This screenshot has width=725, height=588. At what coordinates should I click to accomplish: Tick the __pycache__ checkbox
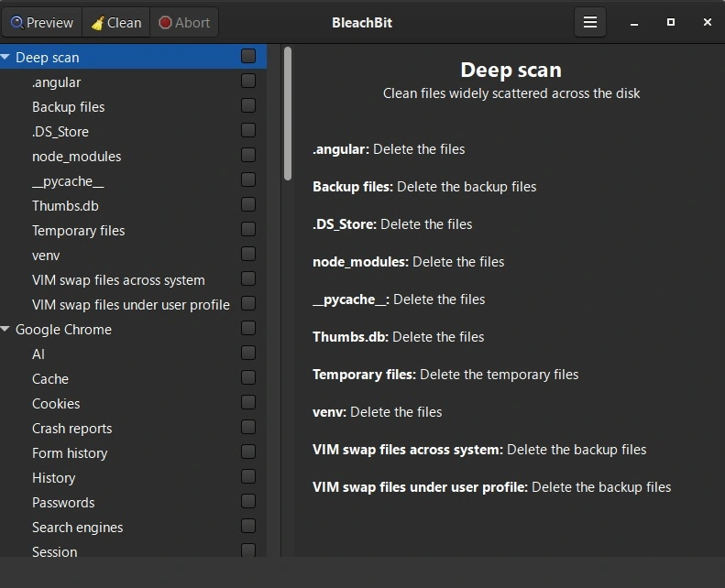pos(248,180)
